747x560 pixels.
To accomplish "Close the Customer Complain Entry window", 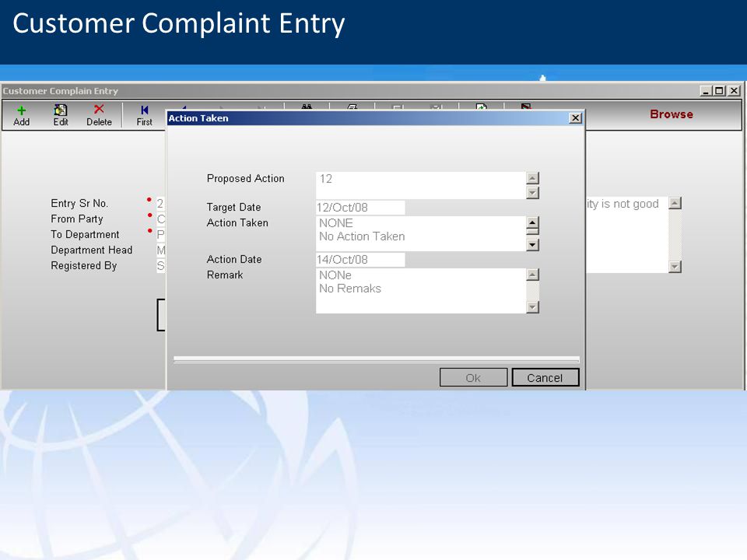I will point(734,90).
